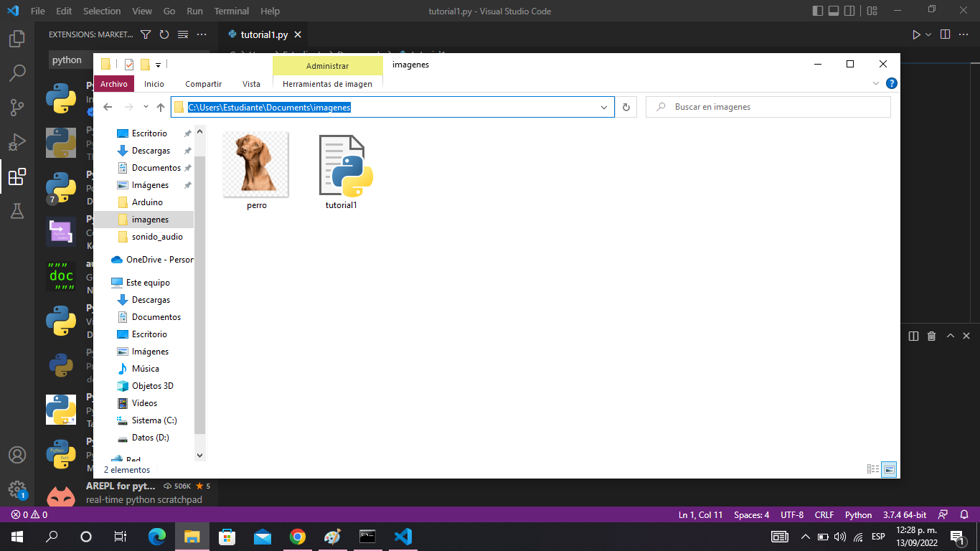The image size is (980, 551).
Task: Open the File menu in VS Code
Action: (x=38, y=11)
